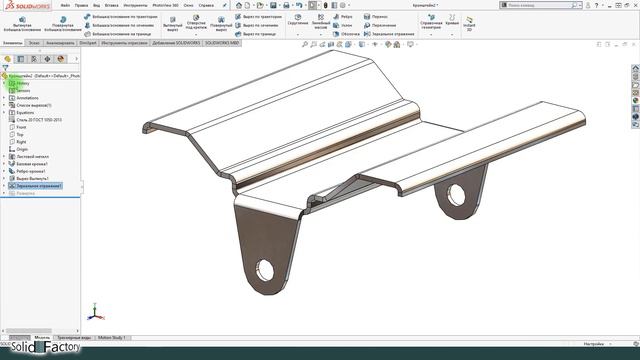Switch to the Добавления SOLIDWORKS tab
640x360 pixels.
[176, 43]
